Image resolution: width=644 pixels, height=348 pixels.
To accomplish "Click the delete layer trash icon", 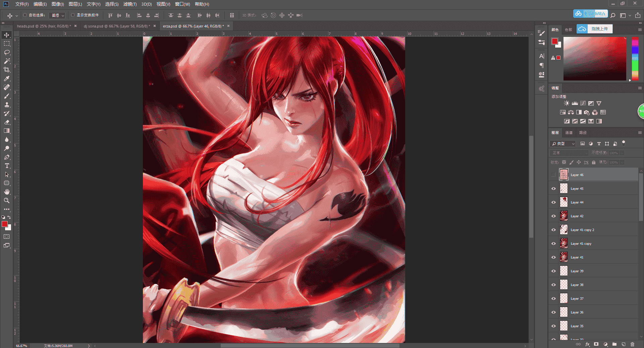I will [x=632, y=344].
